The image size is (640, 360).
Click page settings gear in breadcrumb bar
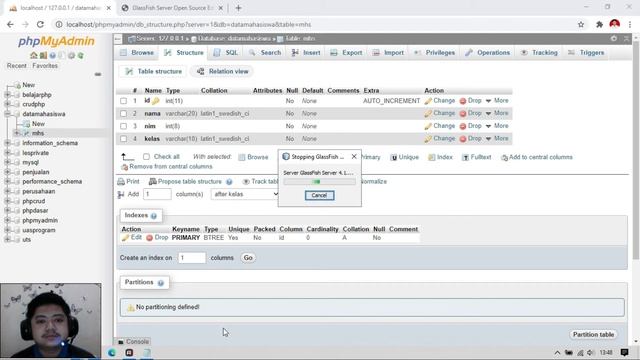point(614,38)
